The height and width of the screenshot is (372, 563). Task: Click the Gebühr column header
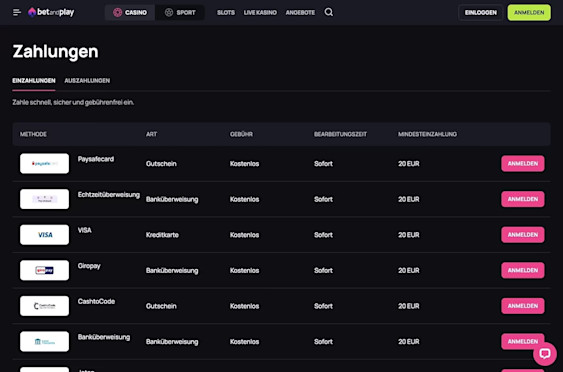[x=241, y=134]
